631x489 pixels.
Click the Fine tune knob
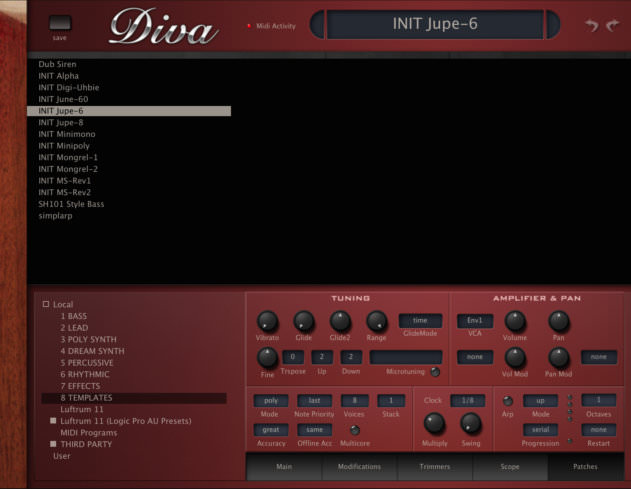coord(267,357)
